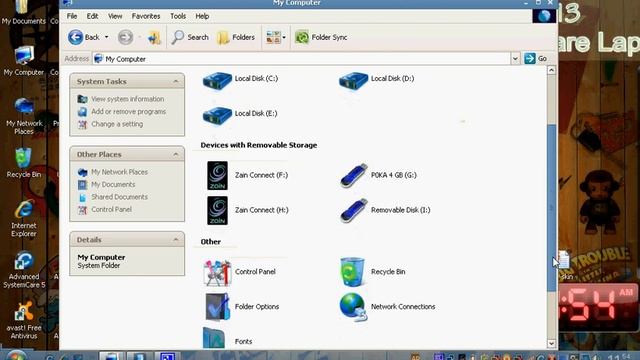
Task: Click the Windows globe throbber icon
Action: (544, 16)
